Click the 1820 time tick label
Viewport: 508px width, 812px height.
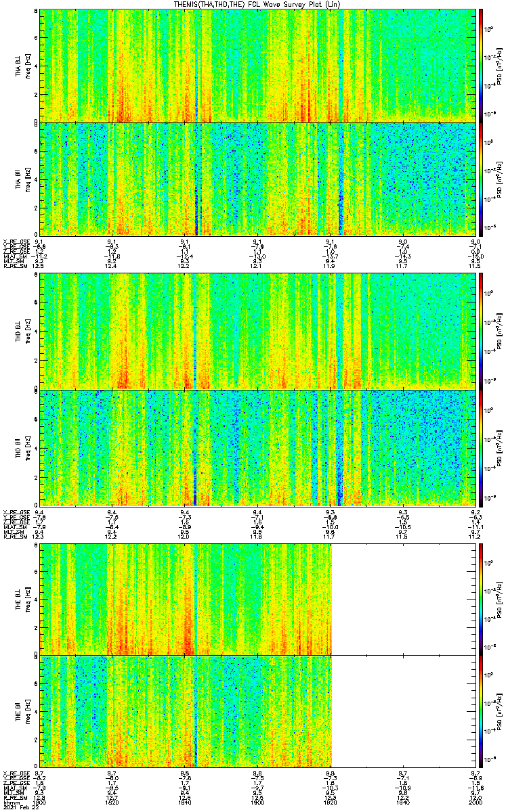click(112, 803)
